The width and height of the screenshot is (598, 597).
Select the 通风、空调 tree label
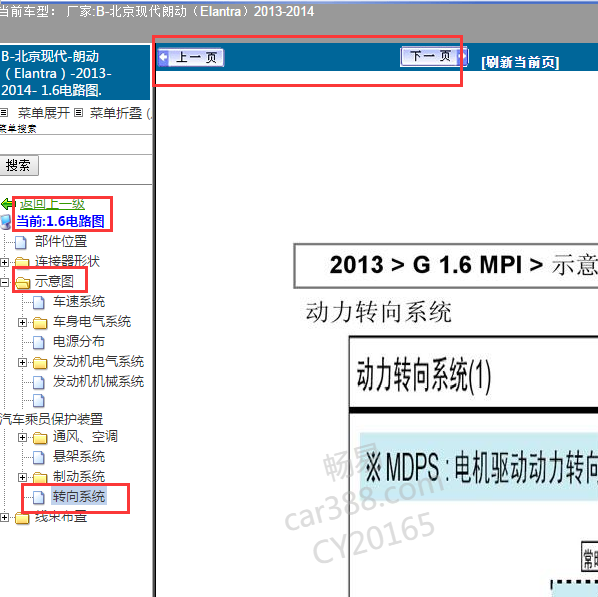point(85,436)
